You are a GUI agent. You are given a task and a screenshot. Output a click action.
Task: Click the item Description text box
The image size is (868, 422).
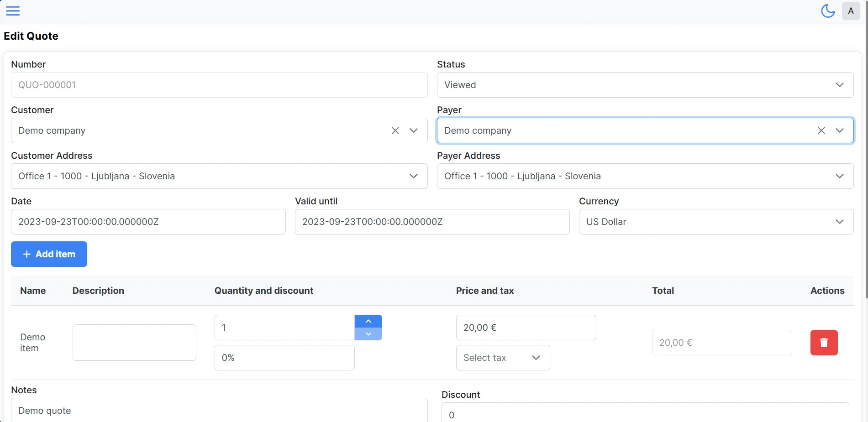tap(134, 343)
